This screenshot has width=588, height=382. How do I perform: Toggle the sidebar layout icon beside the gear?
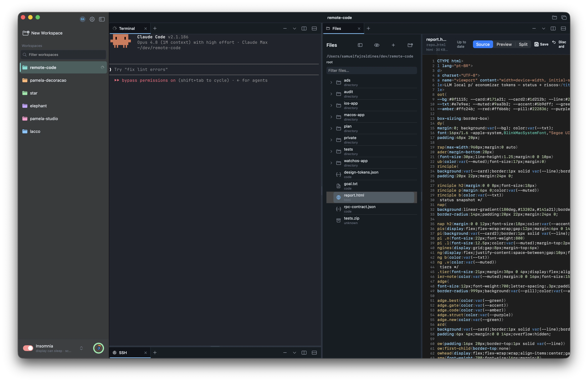point(102,19)
